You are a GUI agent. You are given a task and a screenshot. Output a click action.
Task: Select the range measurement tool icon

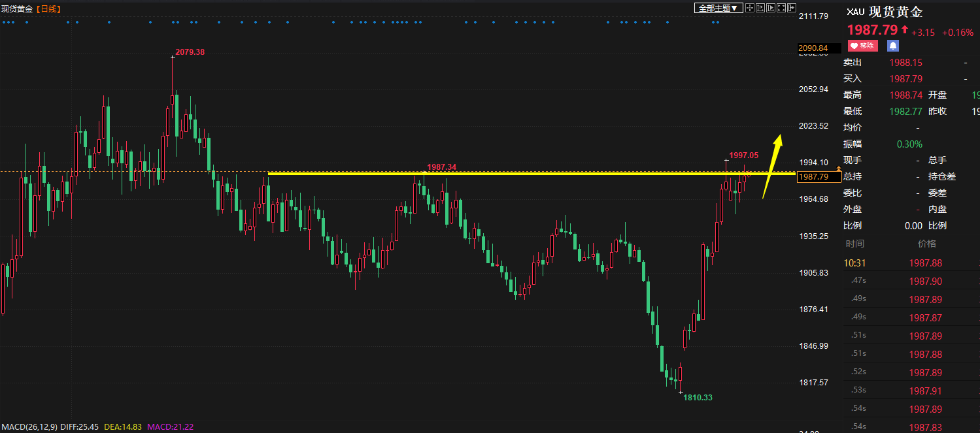pyautogui.click(x=760, y=8)
